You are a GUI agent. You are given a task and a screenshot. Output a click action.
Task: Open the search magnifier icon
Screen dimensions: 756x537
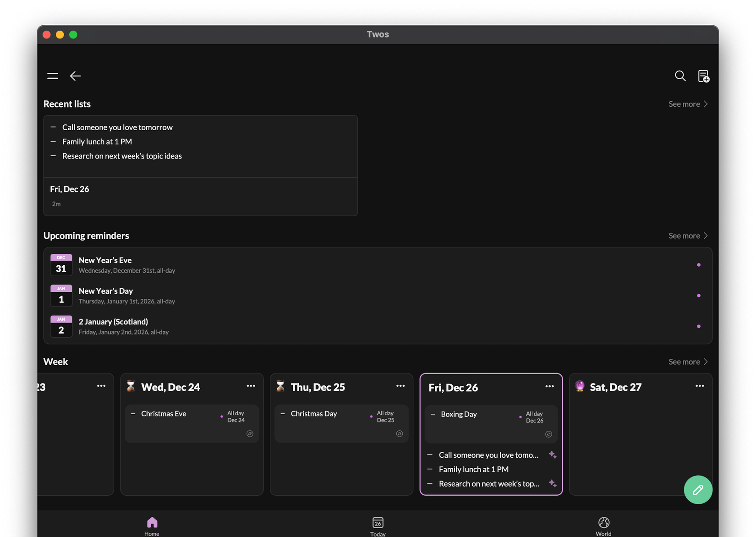pos(680,76)
